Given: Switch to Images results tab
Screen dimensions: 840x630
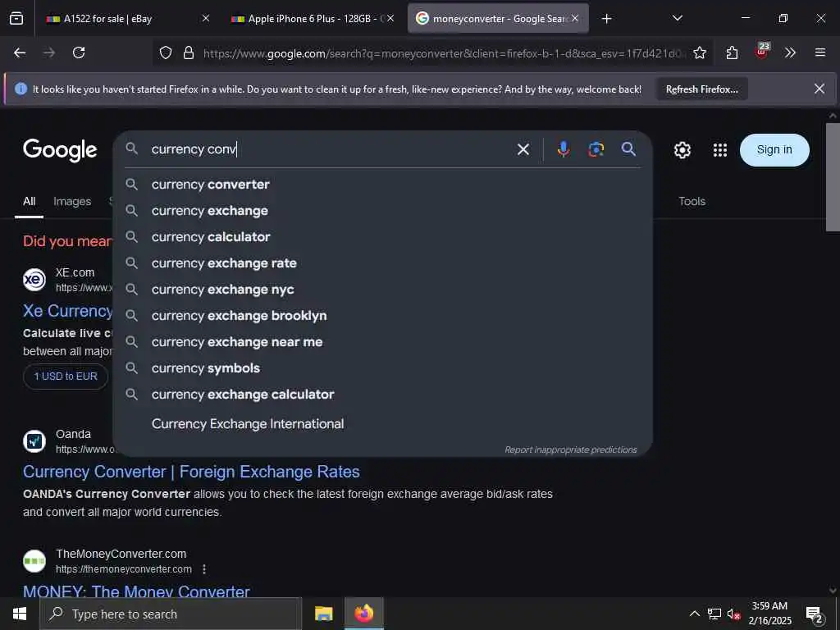Looking at the screenshot, I should click(x=72, y=202).
